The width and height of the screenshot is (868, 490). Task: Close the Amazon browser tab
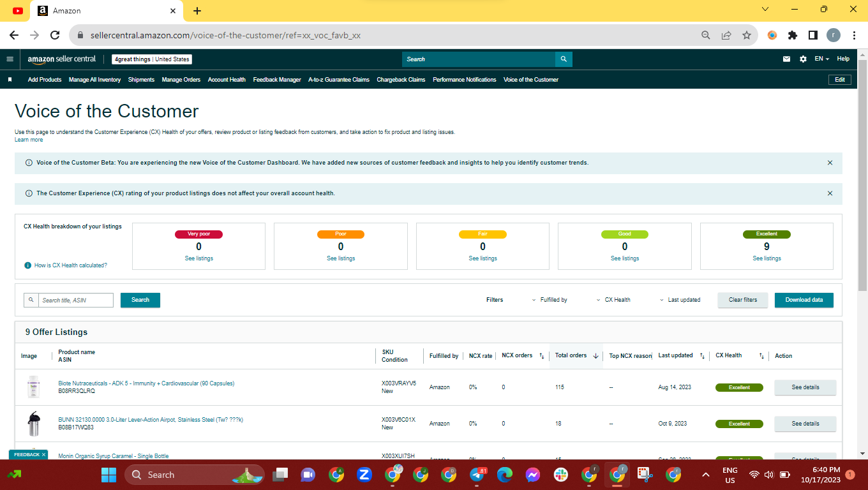tap(173, 10)
